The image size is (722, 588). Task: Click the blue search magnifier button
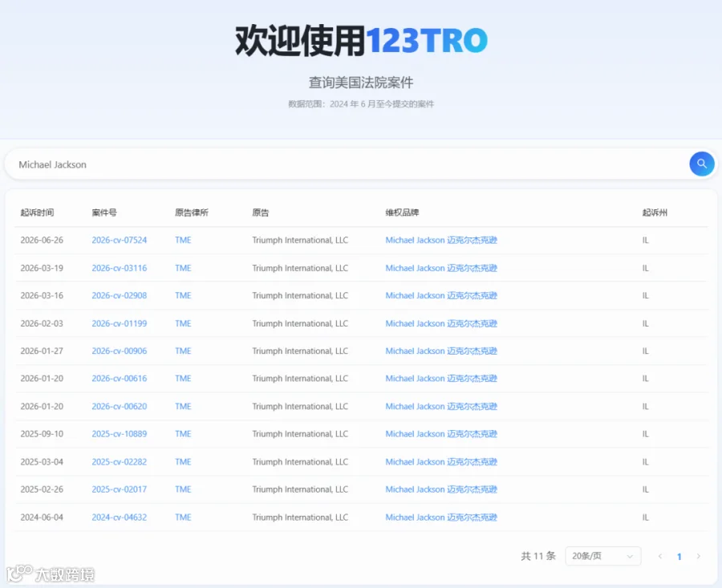[701, 164]
